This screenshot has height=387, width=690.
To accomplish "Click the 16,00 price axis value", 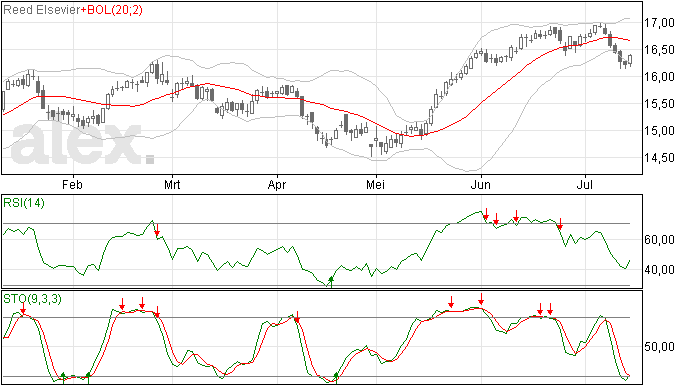I will [x=659, y=77].
